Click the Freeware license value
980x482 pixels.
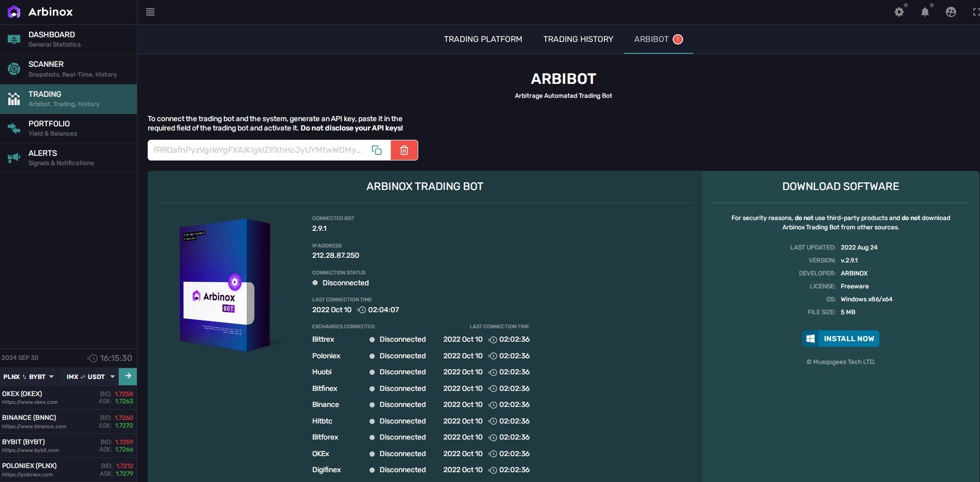tap(855, 286)
